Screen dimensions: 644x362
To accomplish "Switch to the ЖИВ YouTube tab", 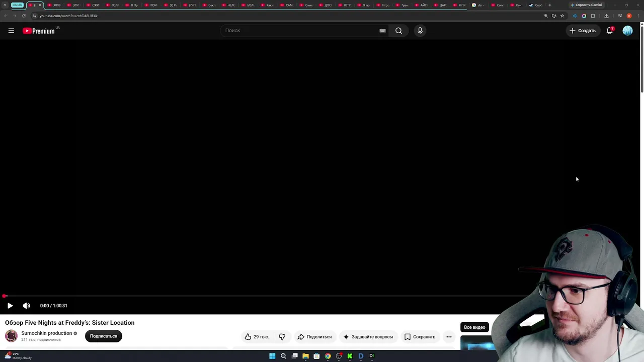I will pos(54,5).
